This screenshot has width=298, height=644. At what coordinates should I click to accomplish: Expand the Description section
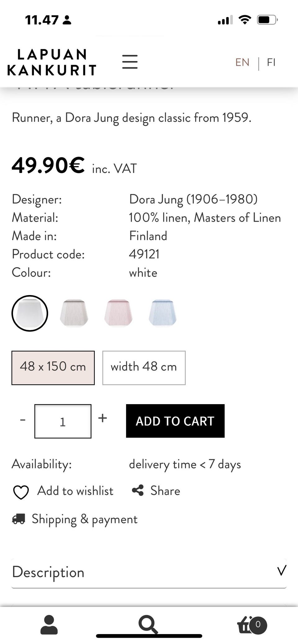pyautogui.click(x=149, y=572)
